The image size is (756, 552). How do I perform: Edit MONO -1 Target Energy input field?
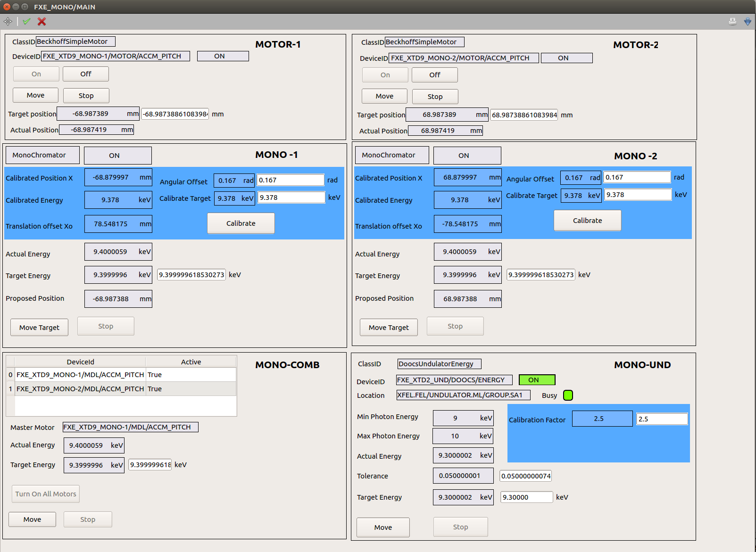pyautogui.click(x=191, y=275)
